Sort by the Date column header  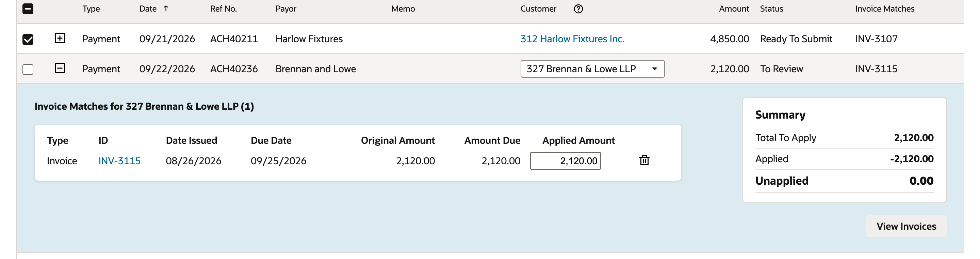point(148,9)
